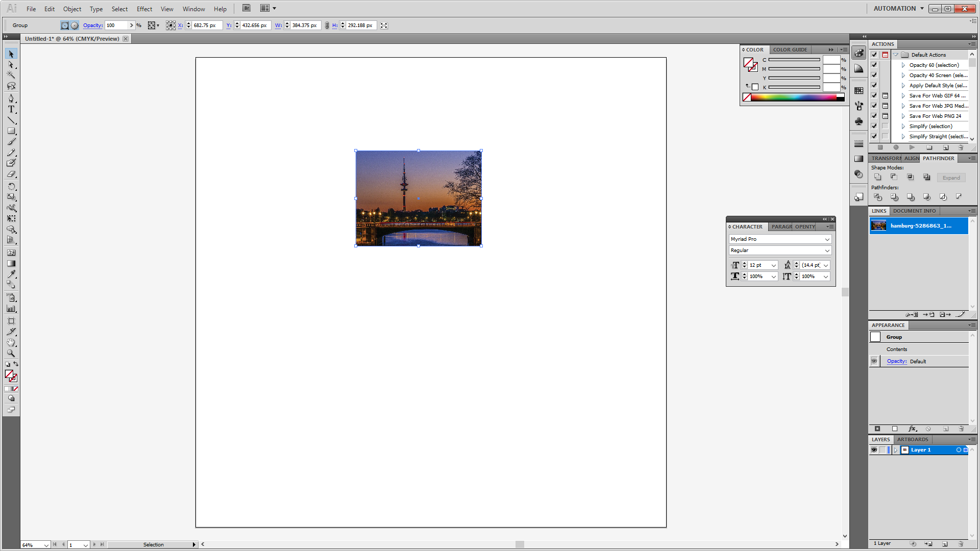Toggle the Opacity 40 Screen action checkbox
This screenshot has height=551, width=980.
[874, 75]
